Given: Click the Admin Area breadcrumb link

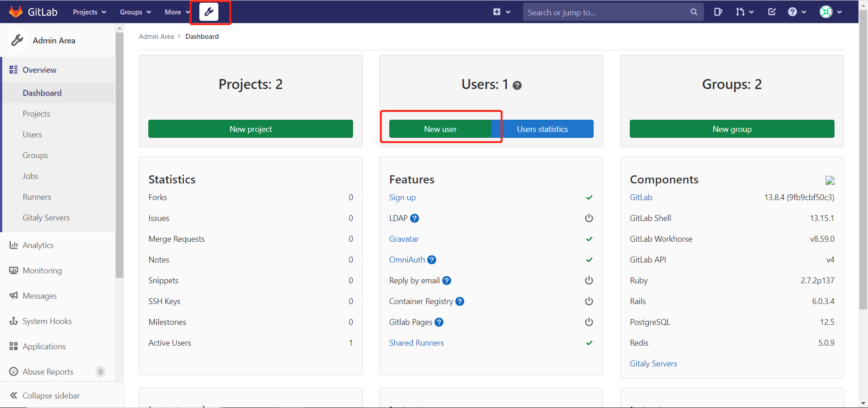Looking at the screenshot, I should point(156,36).
